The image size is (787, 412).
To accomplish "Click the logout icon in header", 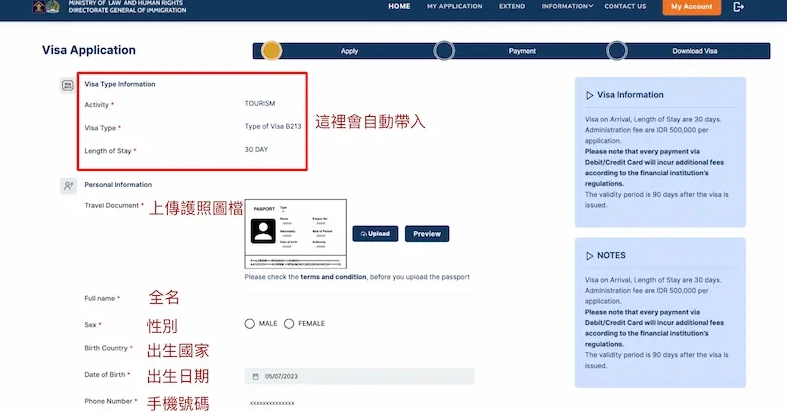I will pos(738,7).
